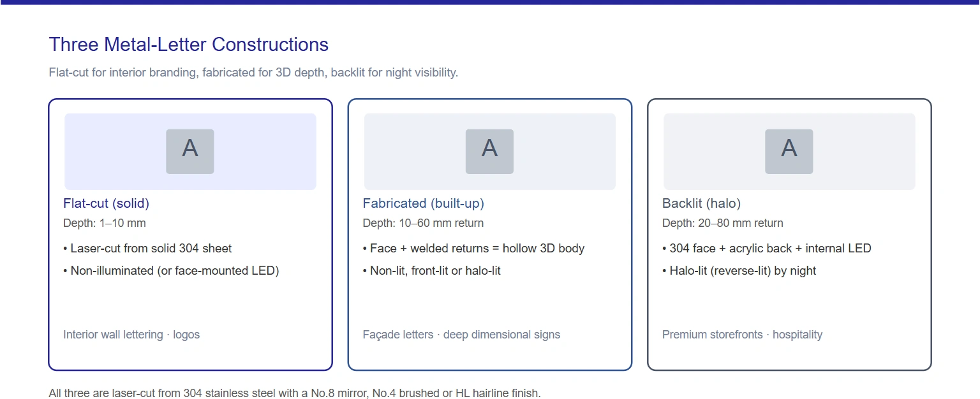980x399 pixels.
Task: Select the Flat-cut card's lavender image banner
Action: (x=190, y=152)
